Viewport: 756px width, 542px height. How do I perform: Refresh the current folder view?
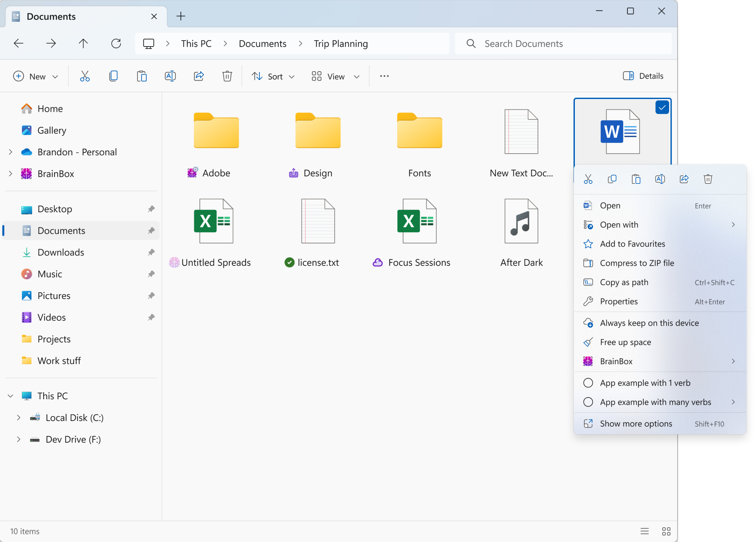(116, 43)
